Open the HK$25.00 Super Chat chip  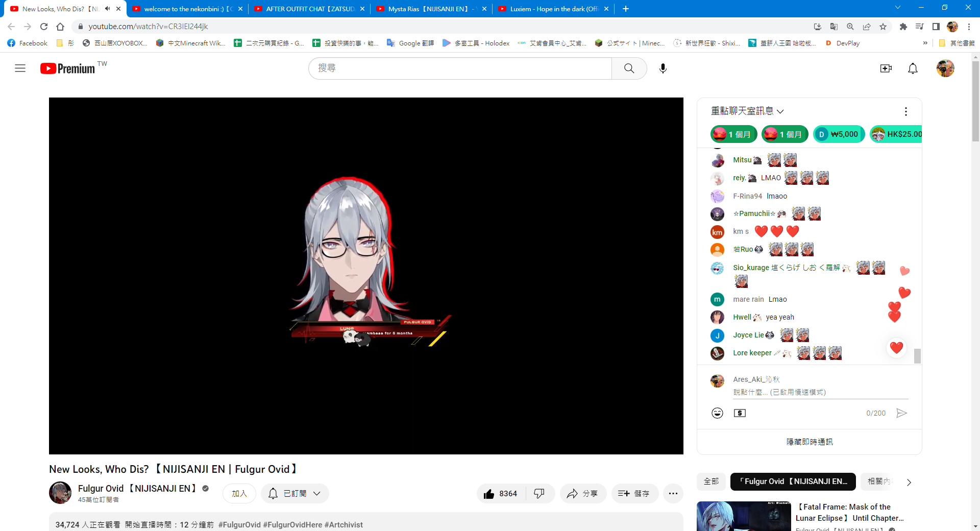tap(896, 134)
